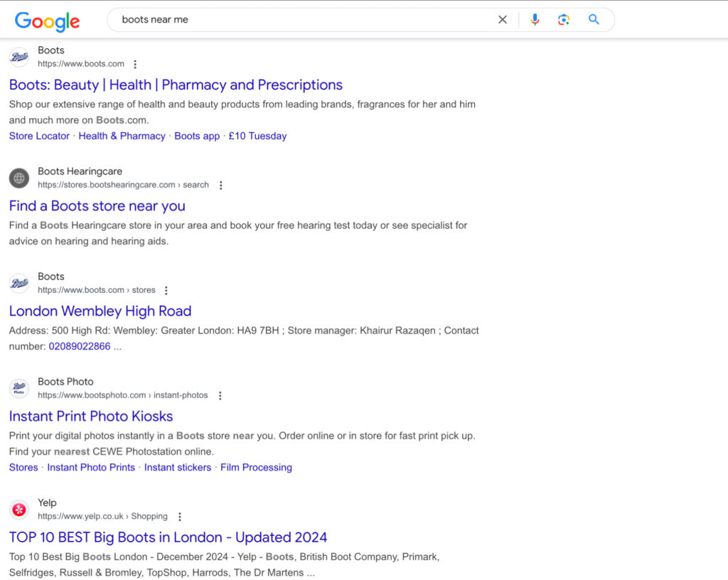The width and height of the screenshot is (728, 580).
Task: Open the Boots app sitelink
Action: pos(197,136)
